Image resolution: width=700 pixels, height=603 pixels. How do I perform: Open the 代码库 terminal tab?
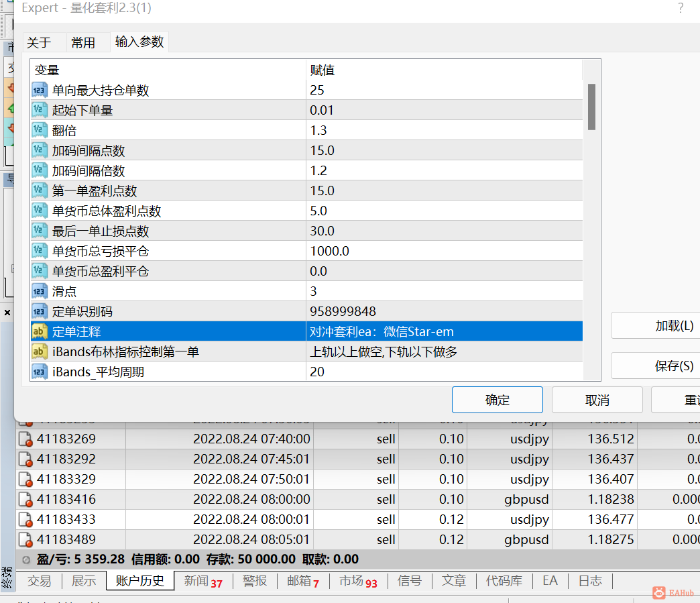tap(504, 581)
